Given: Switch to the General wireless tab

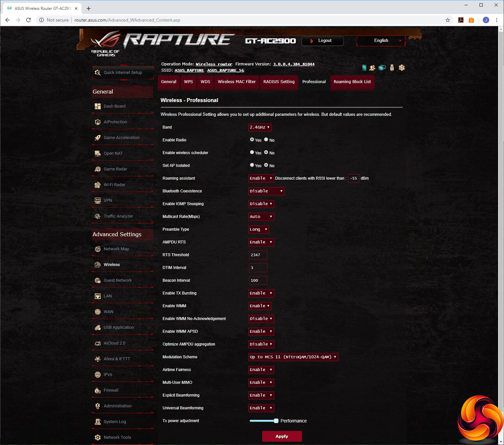Looking at the screenshot, I should 169,82.
